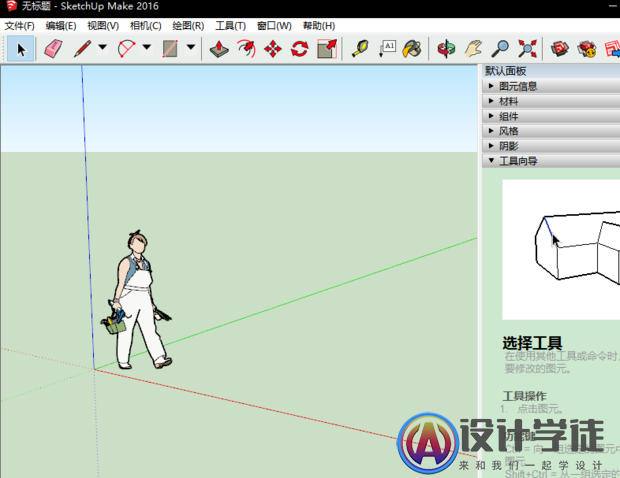620x478 pixels.
Task: Open the Extension Warehouse icon
Action: point(587,49)
